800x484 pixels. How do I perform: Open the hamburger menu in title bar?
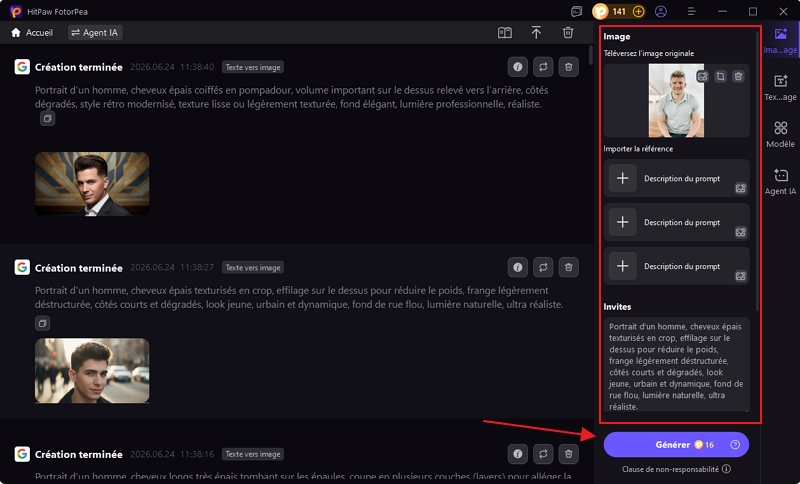pyautogui.click(x=691, y=11)
